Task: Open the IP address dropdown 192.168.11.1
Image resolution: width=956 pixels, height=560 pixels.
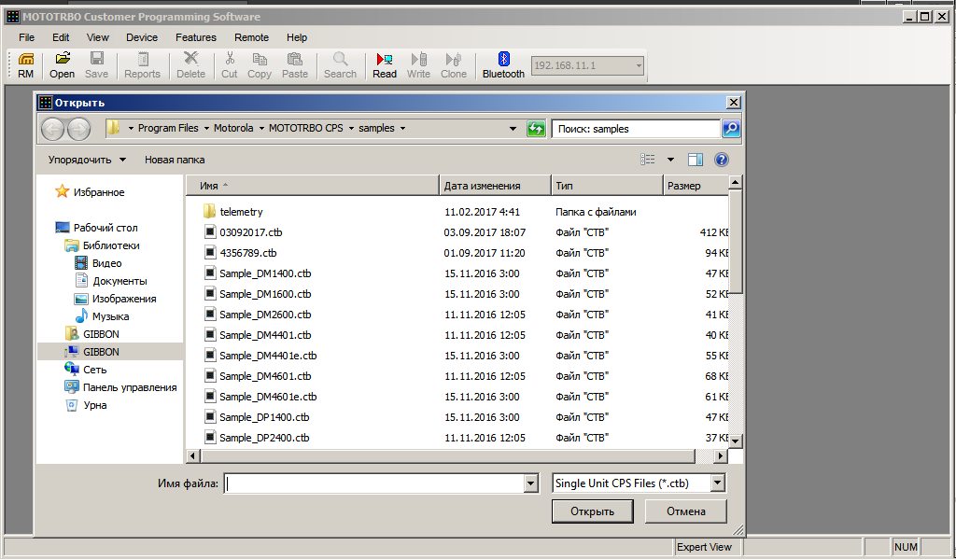Action: point(639,65)
